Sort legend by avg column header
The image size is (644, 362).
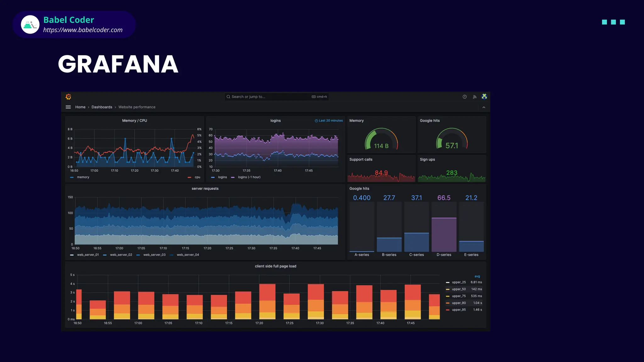click(477, 277)
